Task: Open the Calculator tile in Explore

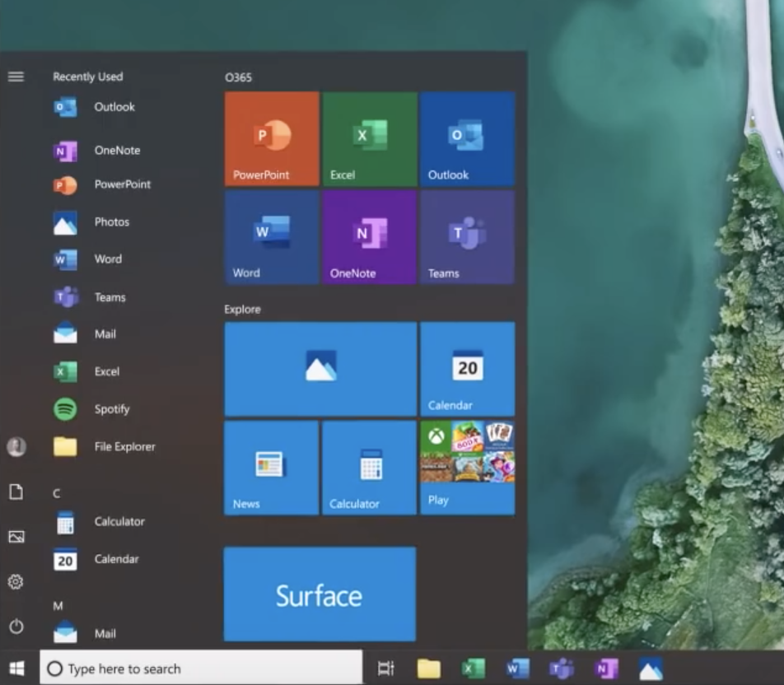Action: click(x=370, y=468)
